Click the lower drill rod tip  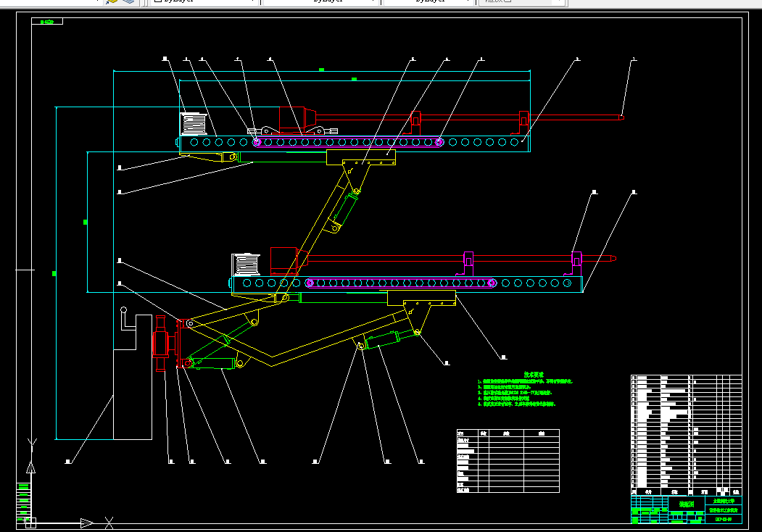(x=613, y=259)
